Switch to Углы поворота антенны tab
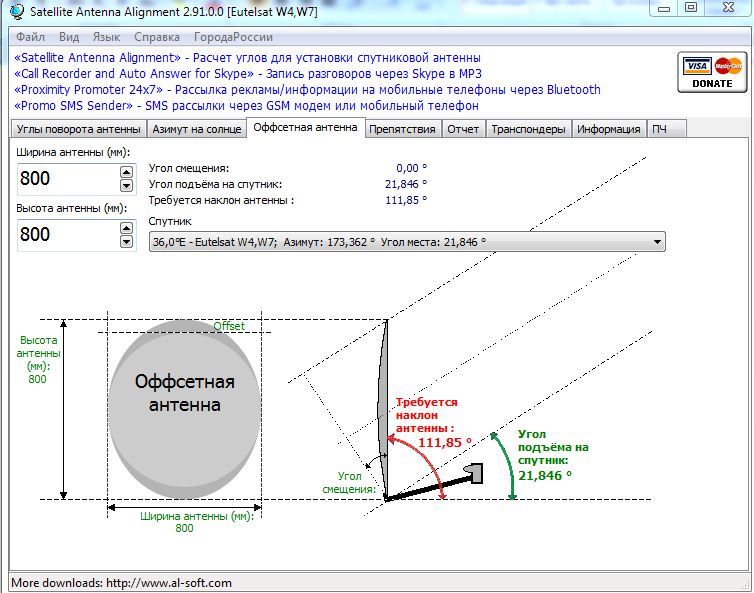754x593 pixels. pos(79,129)
